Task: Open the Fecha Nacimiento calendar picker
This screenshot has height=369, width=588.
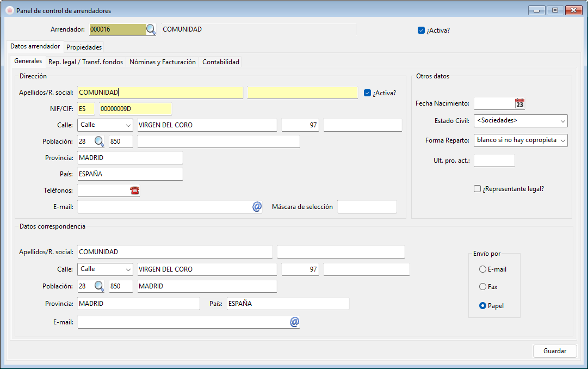Action: click(x=519, y=103)
